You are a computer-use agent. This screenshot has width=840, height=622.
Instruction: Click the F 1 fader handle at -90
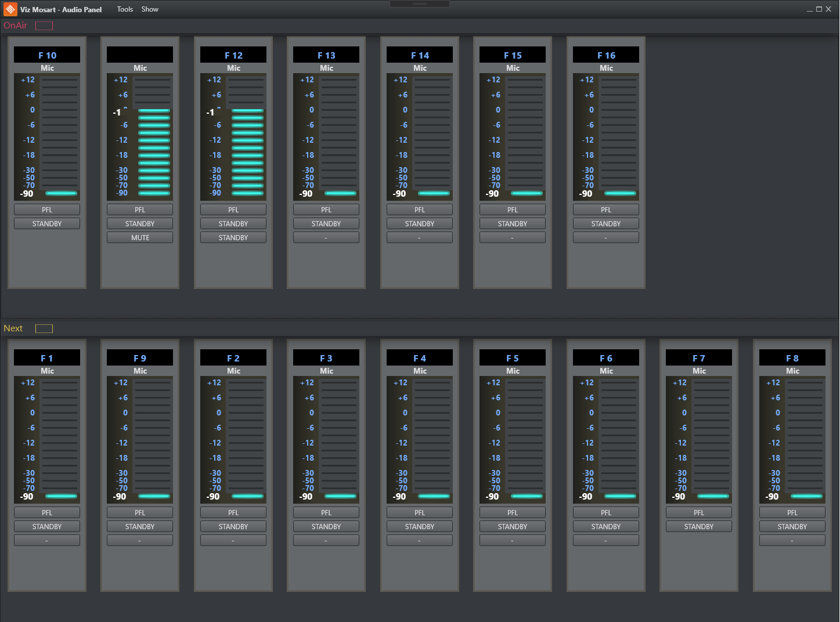(x=61, y=496)
